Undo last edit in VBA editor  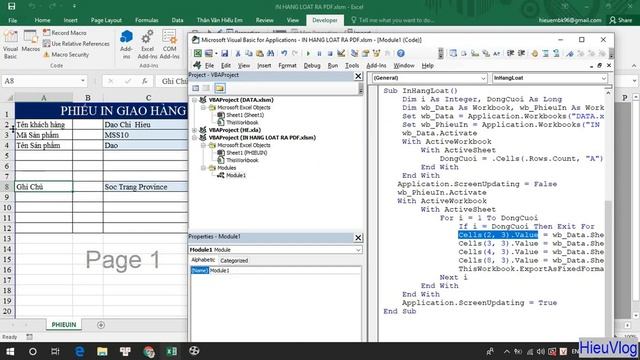(x=284, y=53)
